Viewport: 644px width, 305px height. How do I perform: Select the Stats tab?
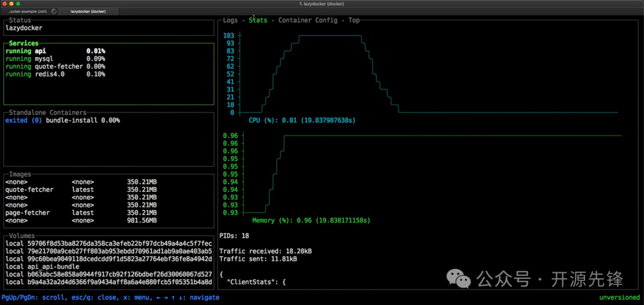click(258, 20)
